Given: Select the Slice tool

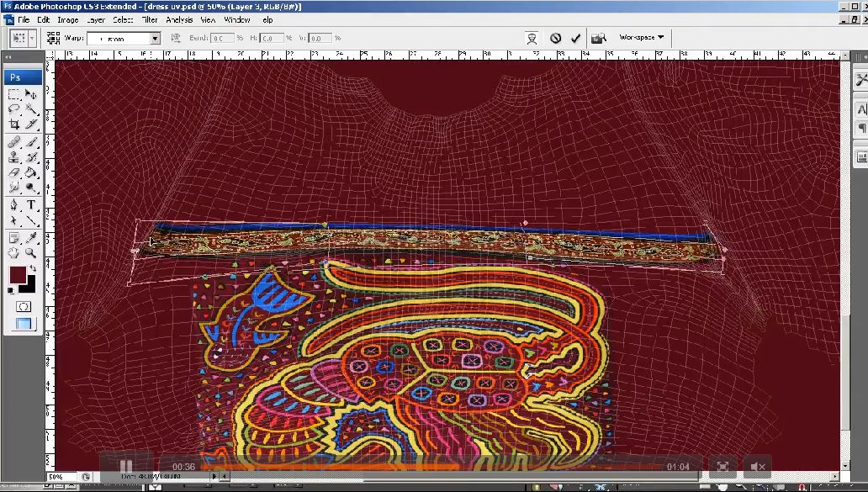Looking at the screenshot, I should point(31,124).
